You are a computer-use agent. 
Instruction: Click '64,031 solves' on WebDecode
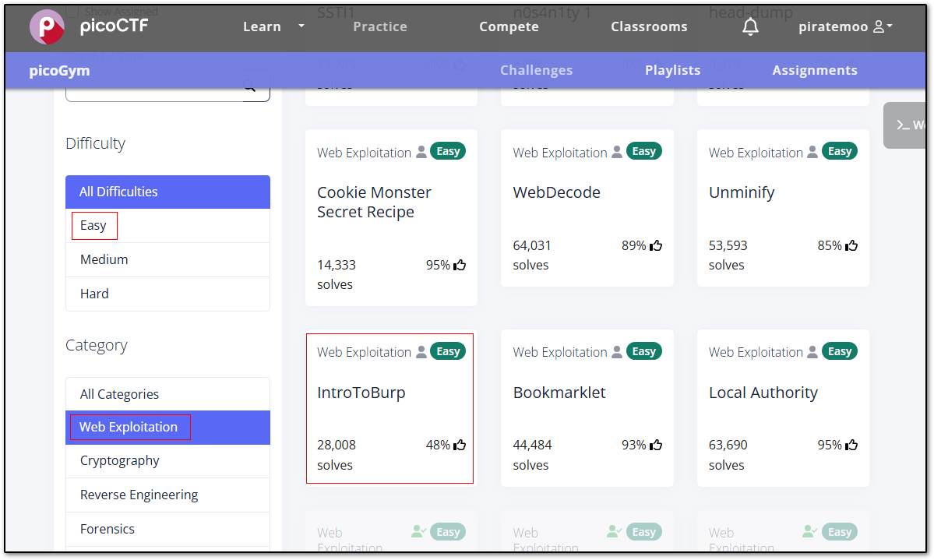click(x=533, y=255)
